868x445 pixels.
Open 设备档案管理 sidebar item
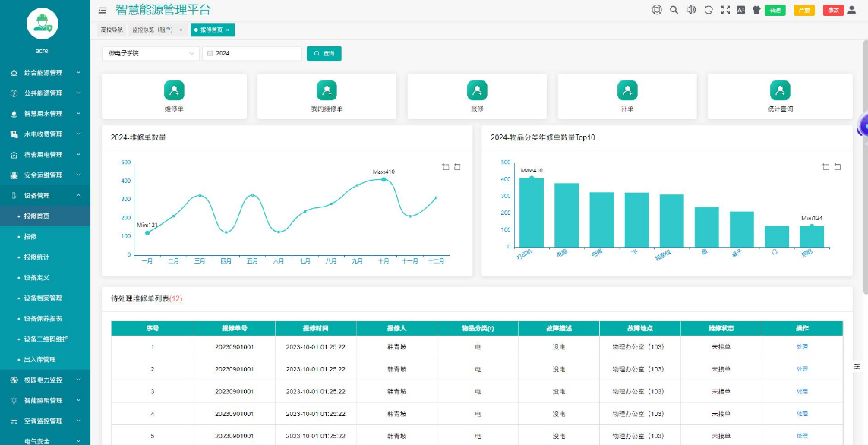45,298
